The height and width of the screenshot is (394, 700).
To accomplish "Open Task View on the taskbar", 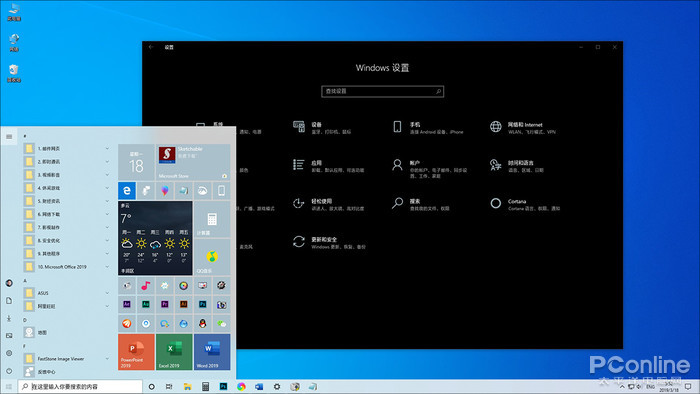I will (169, 386).
